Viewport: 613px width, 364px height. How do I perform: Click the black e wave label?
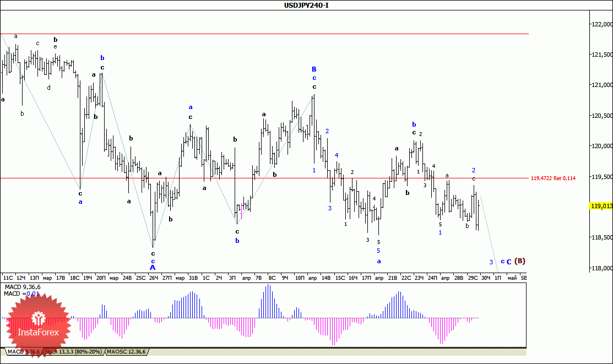(56, 47)
